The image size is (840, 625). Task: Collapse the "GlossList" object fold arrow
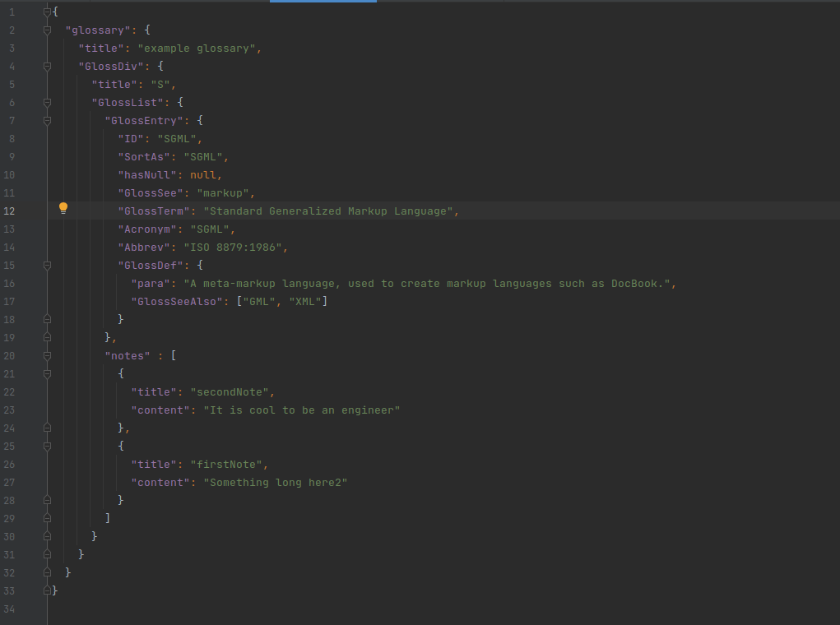[47, 102]
